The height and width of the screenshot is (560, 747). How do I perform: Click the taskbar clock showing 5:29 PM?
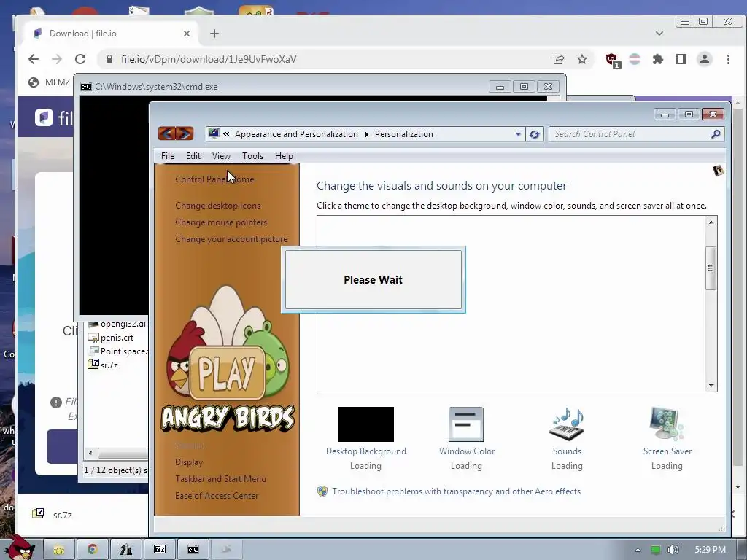(711, 550)
